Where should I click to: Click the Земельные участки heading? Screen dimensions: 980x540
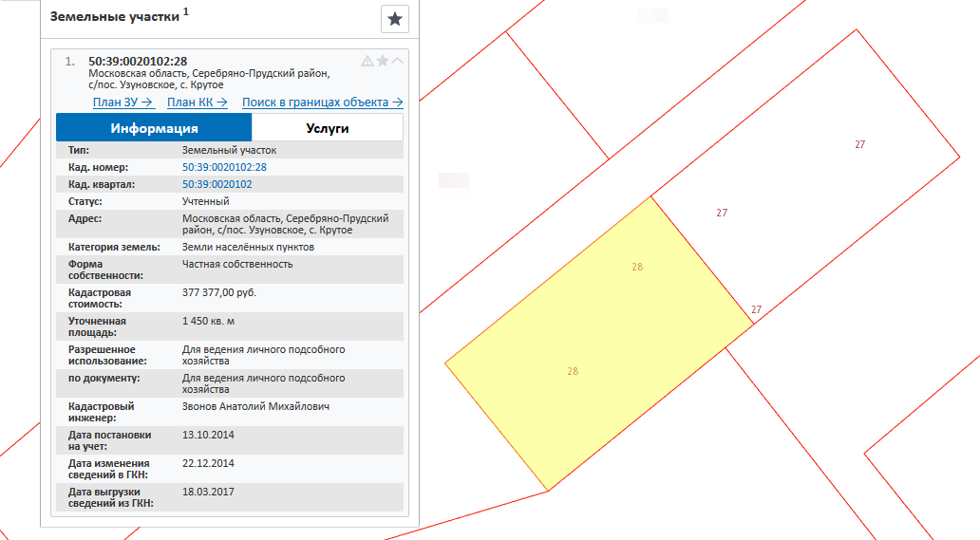pos(115,17)
